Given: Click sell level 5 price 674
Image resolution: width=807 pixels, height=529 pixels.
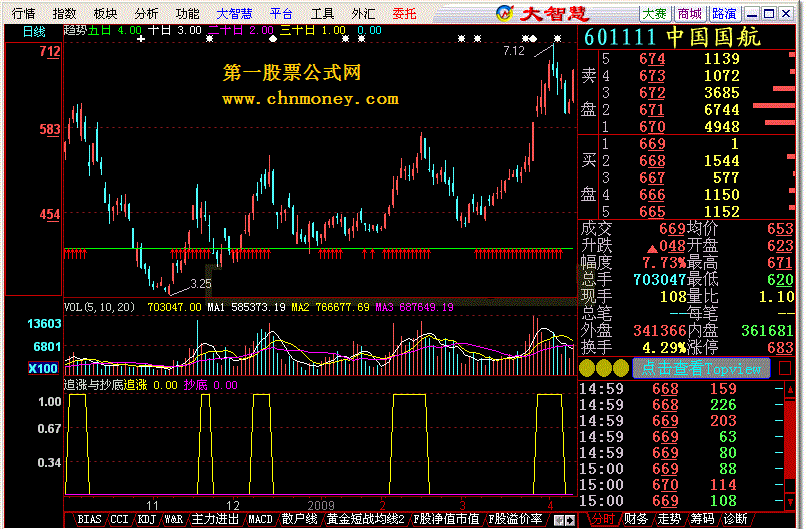Looking at the screenshot, I should [x=652, y=59].
